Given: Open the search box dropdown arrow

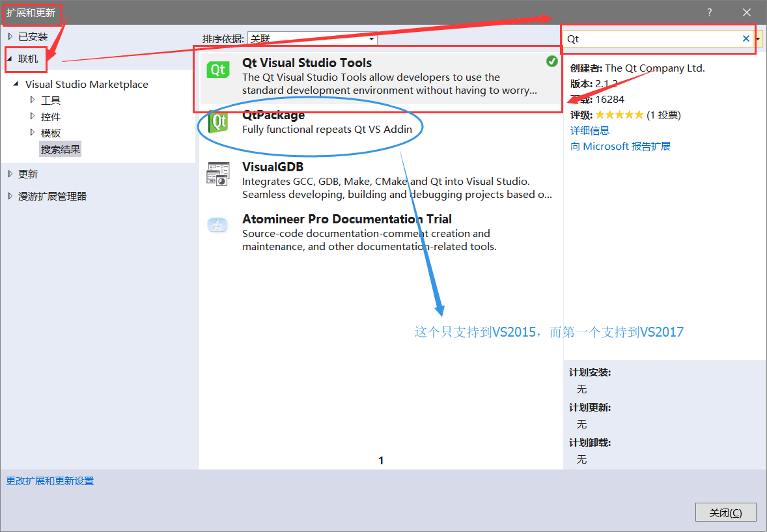Looking at the screenshot, I should (x=758, y=38).
